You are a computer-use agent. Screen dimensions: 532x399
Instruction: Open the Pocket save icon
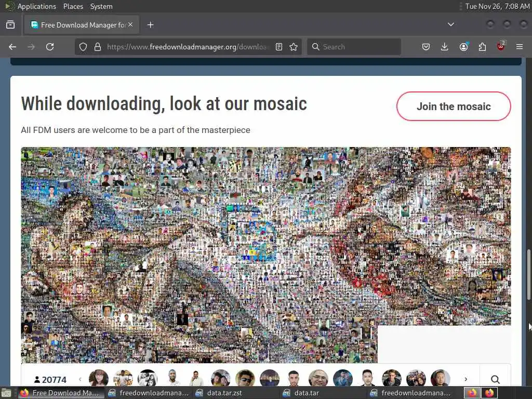426,47
